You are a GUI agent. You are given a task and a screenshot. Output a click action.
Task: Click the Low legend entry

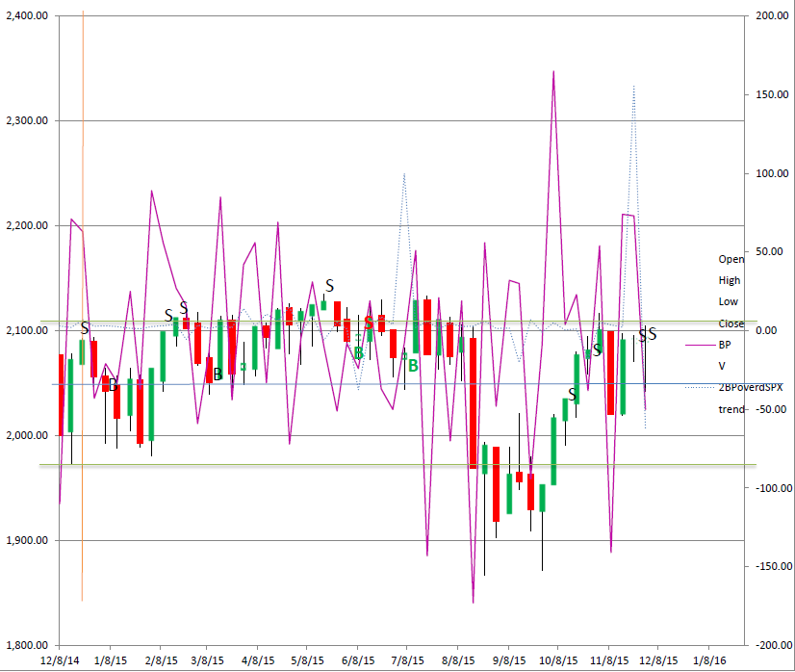[729, 301]
